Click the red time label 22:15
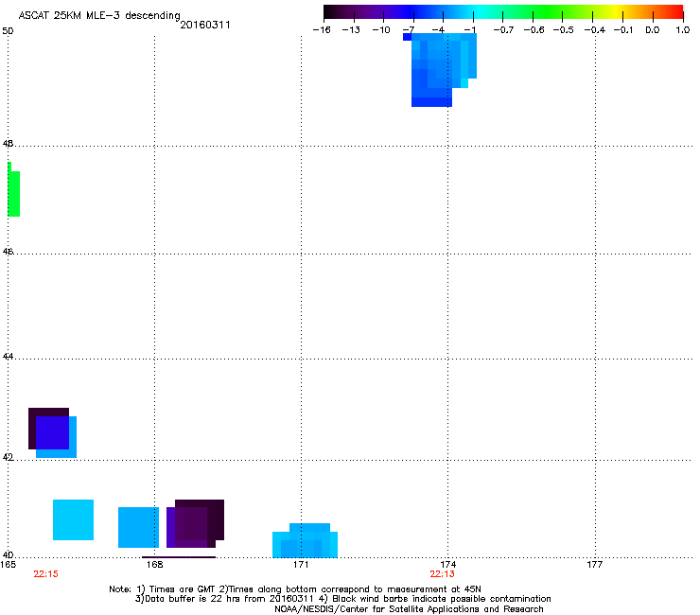The height and width of the screenshot is (615, 700). [45, 574]
